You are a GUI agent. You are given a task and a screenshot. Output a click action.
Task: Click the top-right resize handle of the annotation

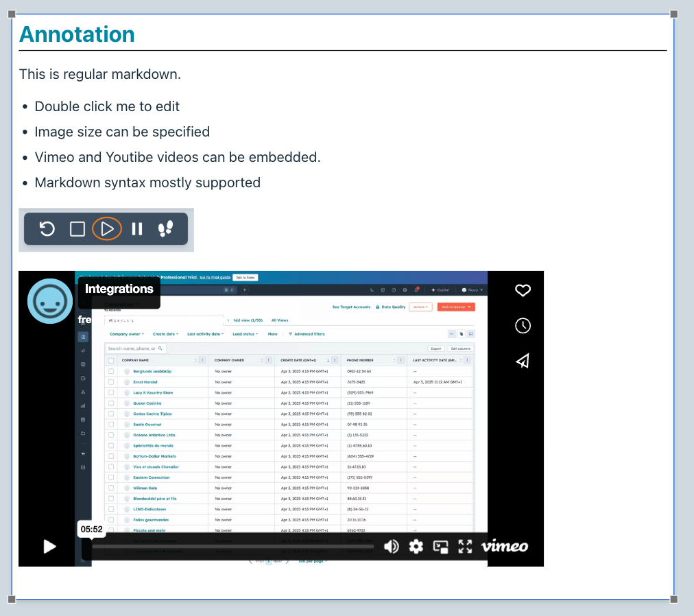tap(673, 14)
